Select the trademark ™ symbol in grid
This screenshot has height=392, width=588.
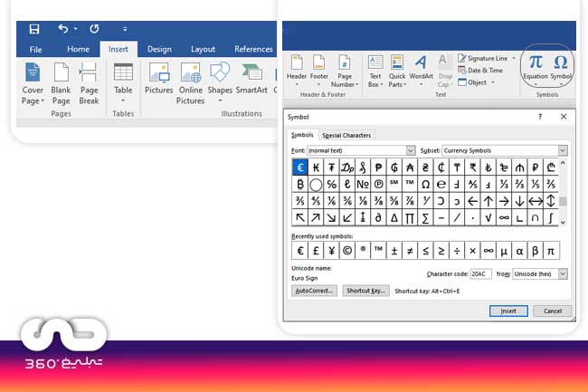pyautogui.click(x=410, y=184)
